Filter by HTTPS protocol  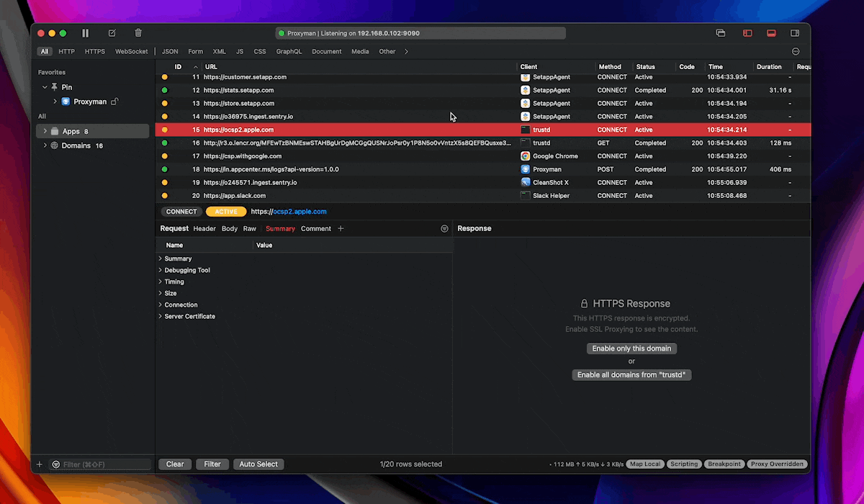[94, 52]
